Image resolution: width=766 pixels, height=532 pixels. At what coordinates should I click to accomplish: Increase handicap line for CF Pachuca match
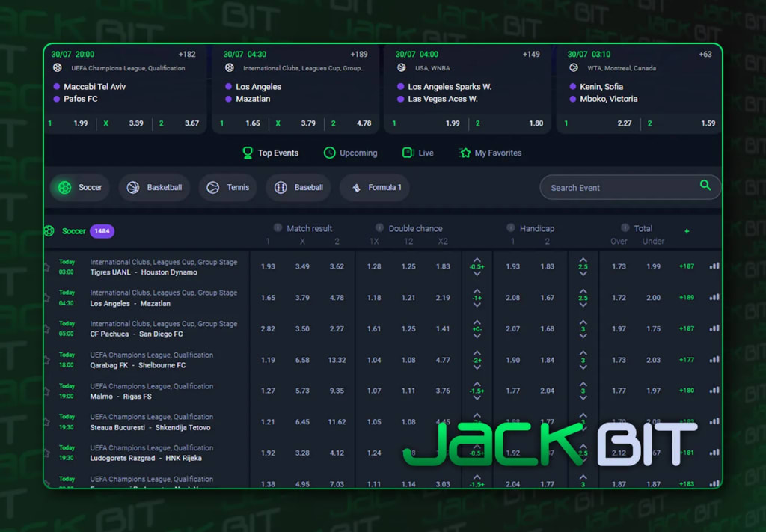click(x=477, y=322)
